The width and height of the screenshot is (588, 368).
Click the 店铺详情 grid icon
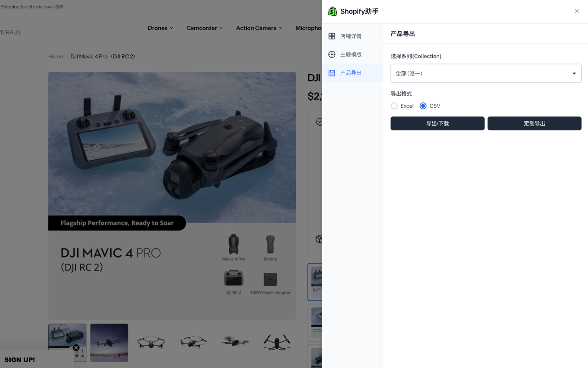click(332, 36)
